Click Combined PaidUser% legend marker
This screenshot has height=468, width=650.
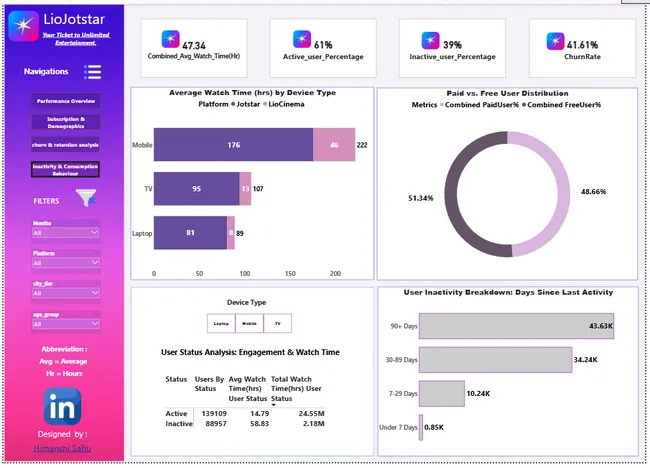point(441,105)
